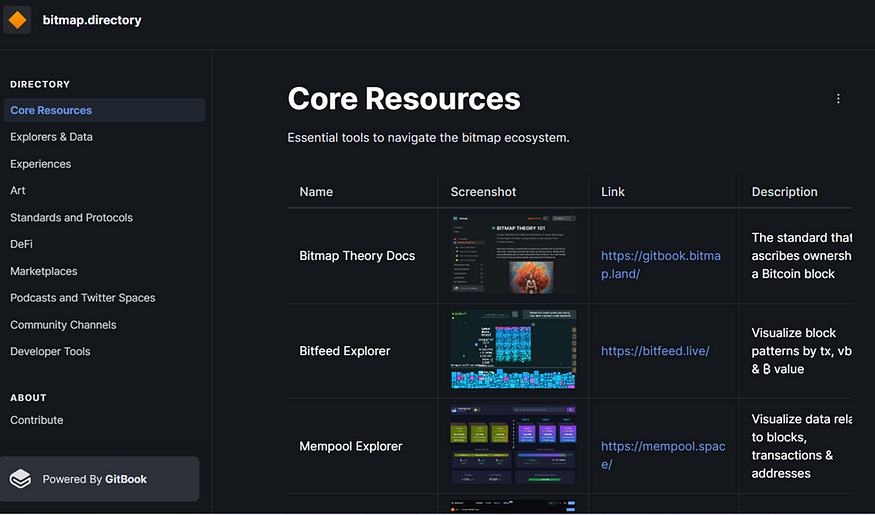View the Bitfeed Explorer screenshot thumbnail
Image resolution: width=875 pixels, height=515 pixels.
(513, 349)
